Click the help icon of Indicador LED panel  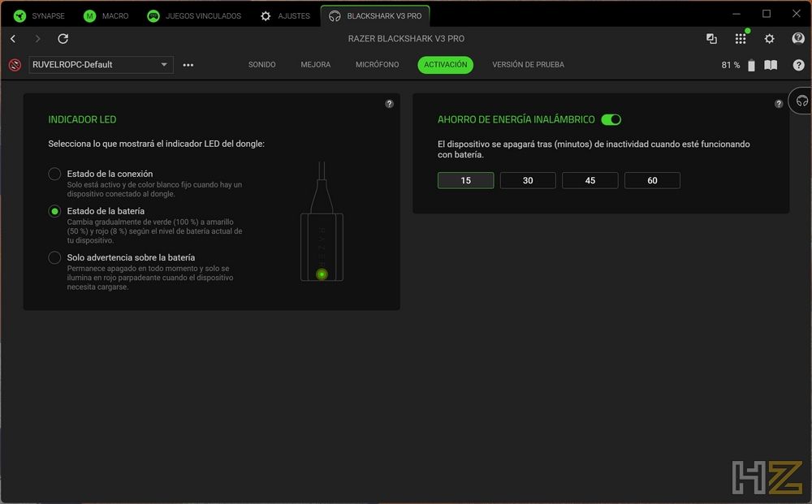point(390,104)
